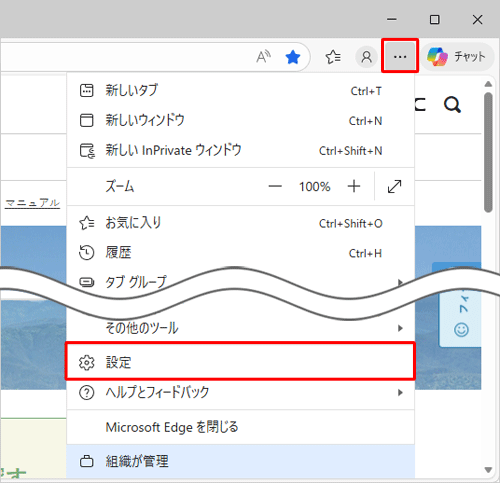Open the favorites list star icon

tap(333, 57)
